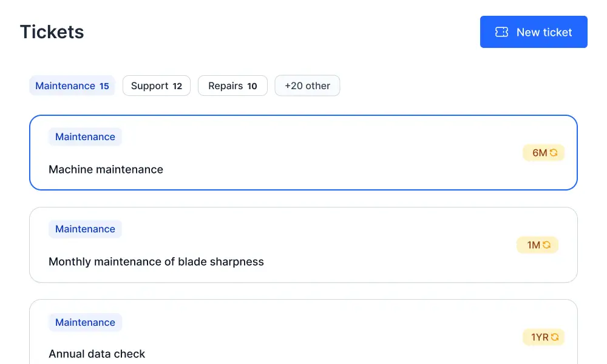
Task: Click the Tickets page heading
Action: point(52,32)
